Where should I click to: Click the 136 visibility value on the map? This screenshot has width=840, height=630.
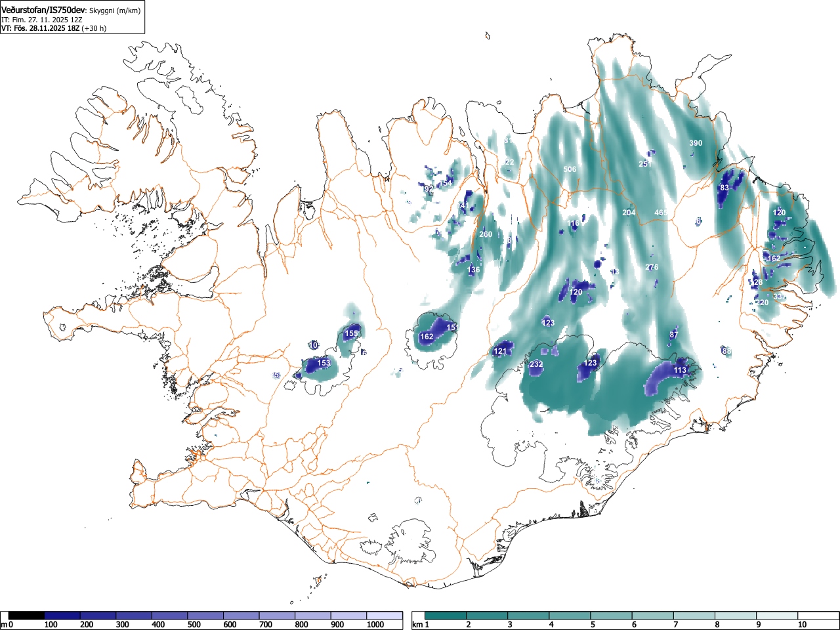coord(473,270)
